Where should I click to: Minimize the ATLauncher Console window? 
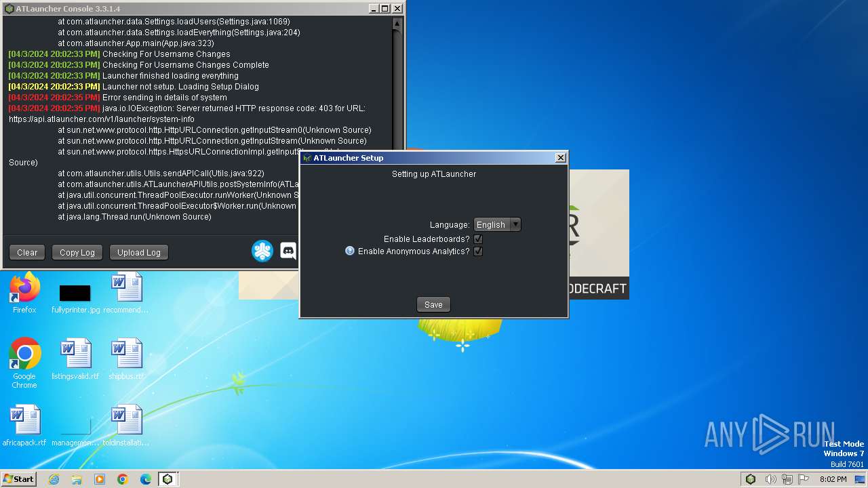374,9
